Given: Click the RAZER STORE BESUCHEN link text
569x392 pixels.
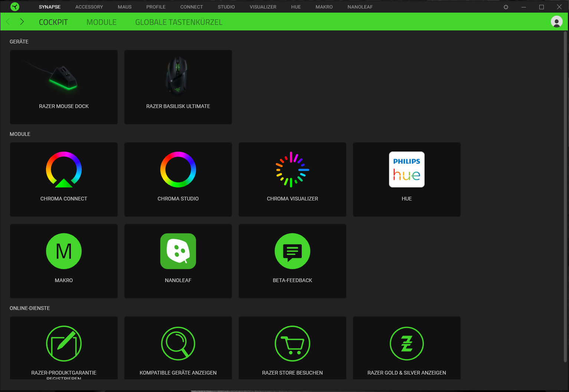Looking at the screenshot, I should click(292, 373).
